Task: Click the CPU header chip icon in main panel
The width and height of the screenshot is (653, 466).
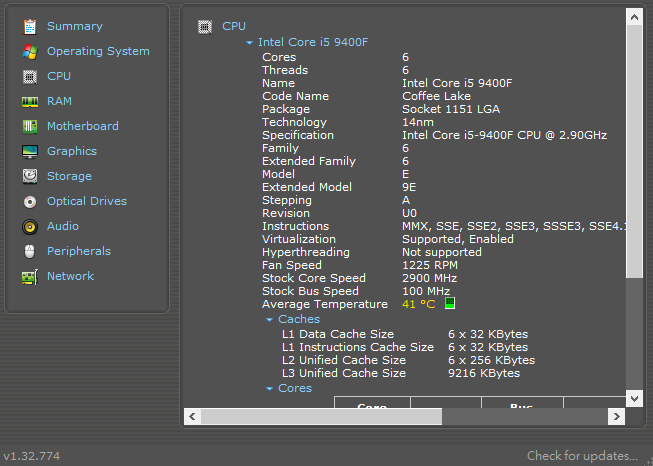Action: click(x=204, y=27)
